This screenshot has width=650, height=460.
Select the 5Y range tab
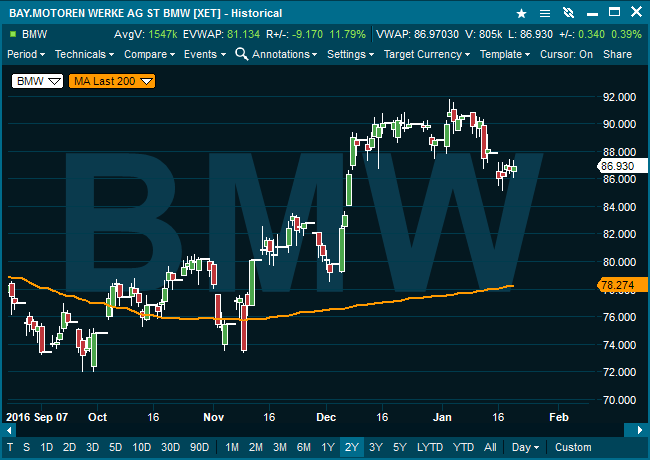click(x=400, y=447)
